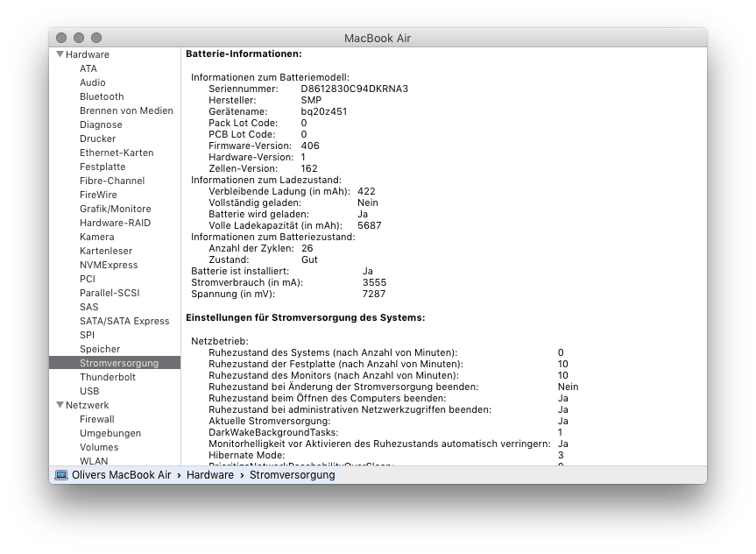
Task: Click cycle count value 26
Action: 307,248
